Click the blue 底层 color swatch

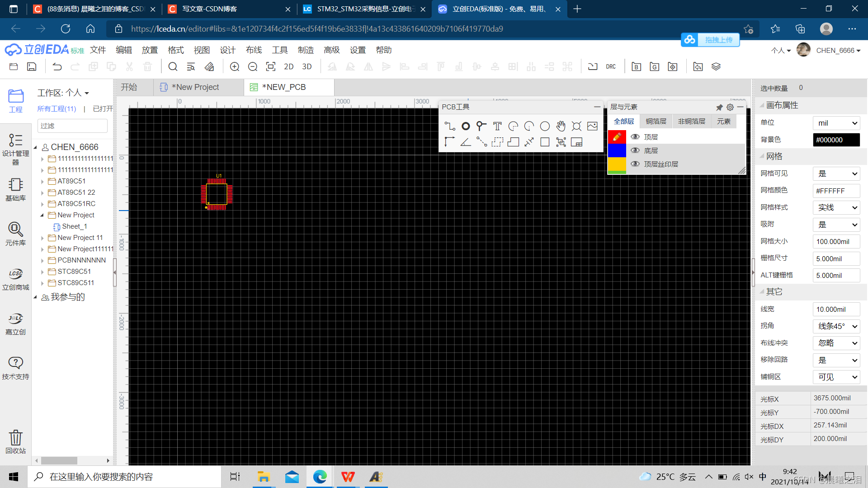[617, 150]
